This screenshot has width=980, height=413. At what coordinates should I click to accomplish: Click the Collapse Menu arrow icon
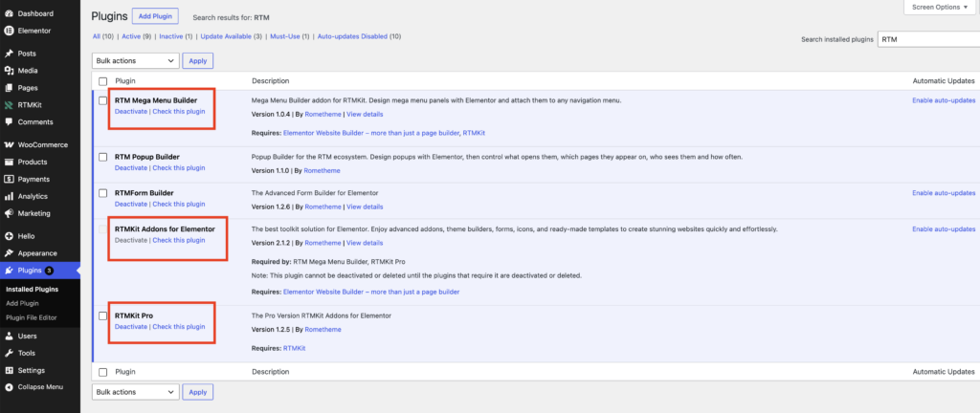pos(9,387)
